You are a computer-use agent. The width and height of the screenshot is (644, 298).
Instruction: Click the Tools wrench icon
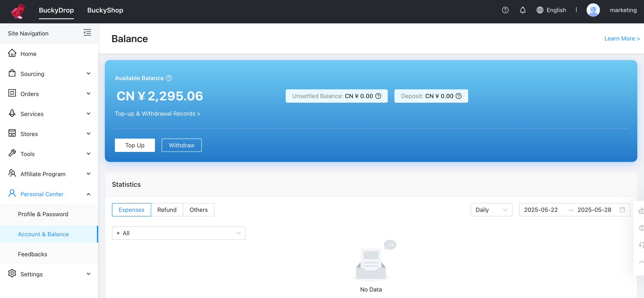[12, 153]
